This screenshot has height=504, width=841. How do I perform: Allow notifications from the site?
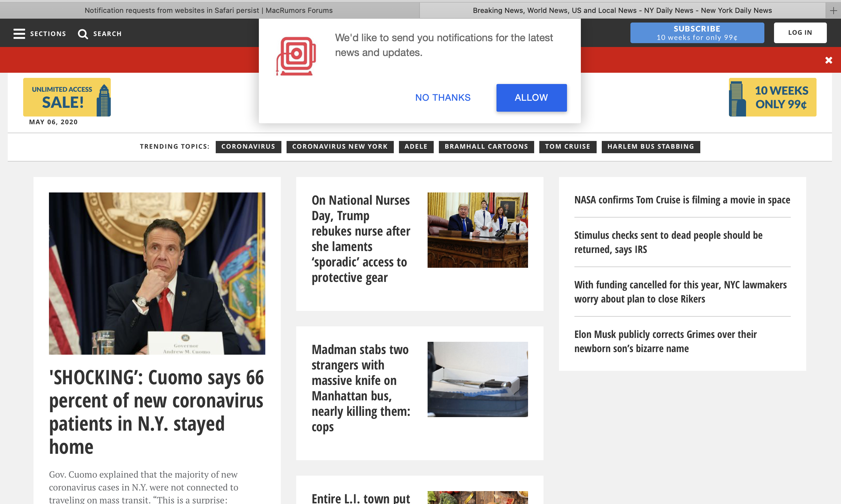click(x=531, y=98)
